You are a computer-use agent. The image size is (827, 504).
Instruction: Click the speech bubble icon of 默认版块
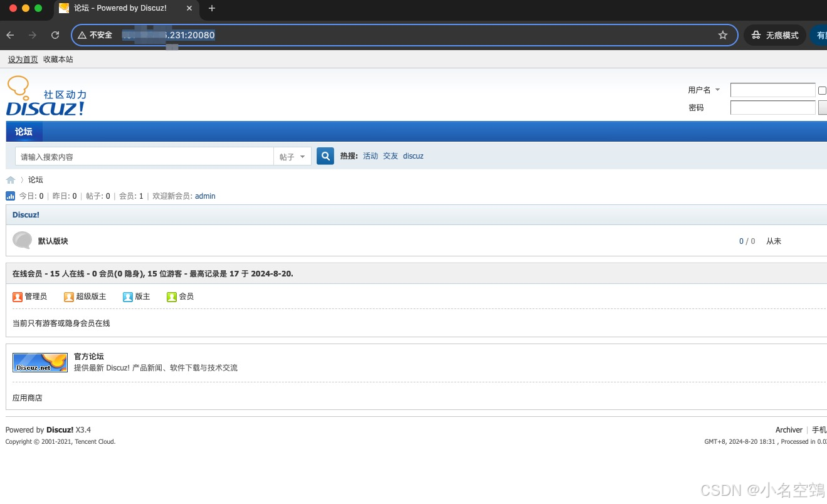[22, 240]
